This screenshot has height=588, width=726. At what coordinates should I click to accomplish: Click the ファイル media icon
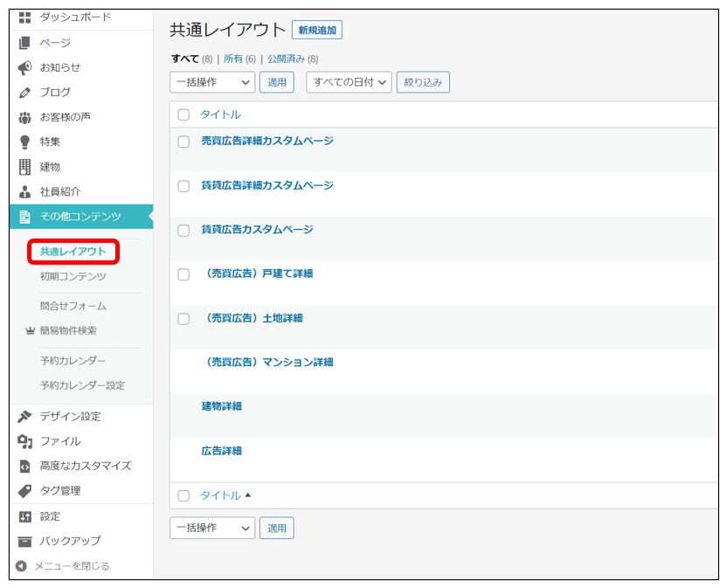[25, 441]
